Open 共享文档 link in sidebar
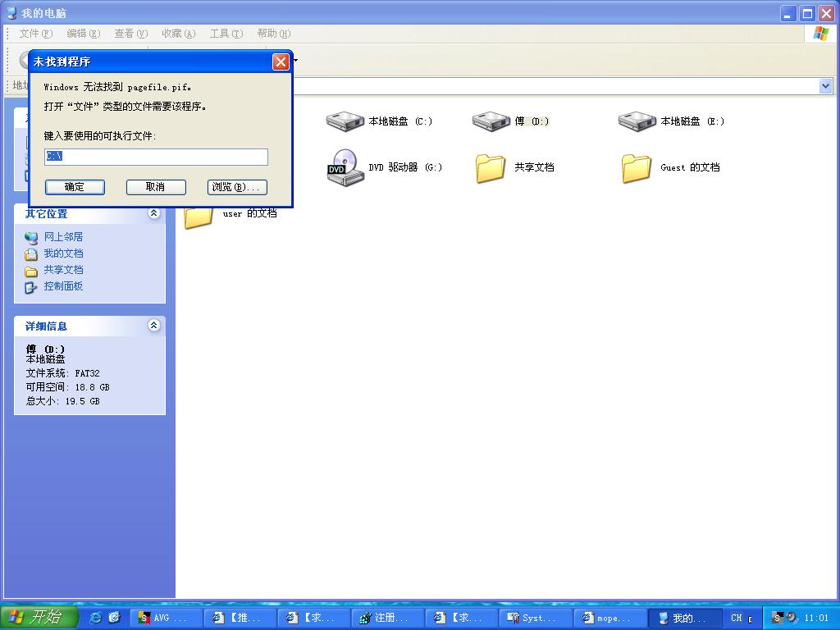The height and width of the screenshot is (630, 840). coord(63,270)
